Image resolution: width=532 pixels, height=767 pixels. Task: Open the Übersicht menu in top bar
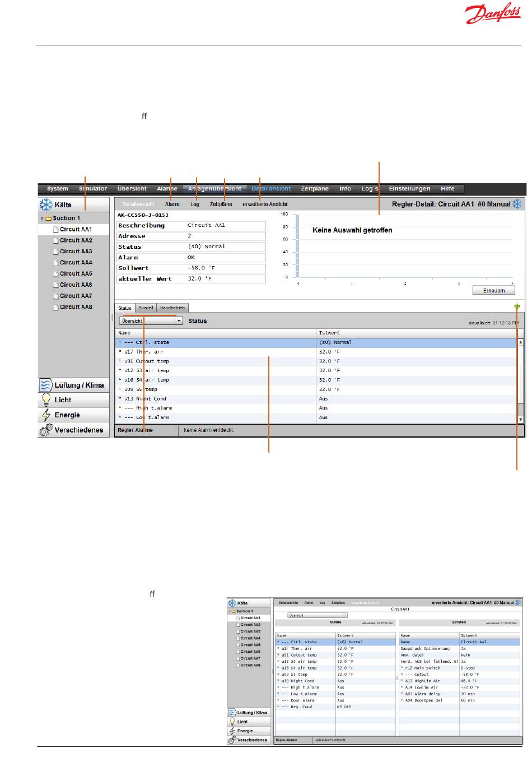pos(132,189)
